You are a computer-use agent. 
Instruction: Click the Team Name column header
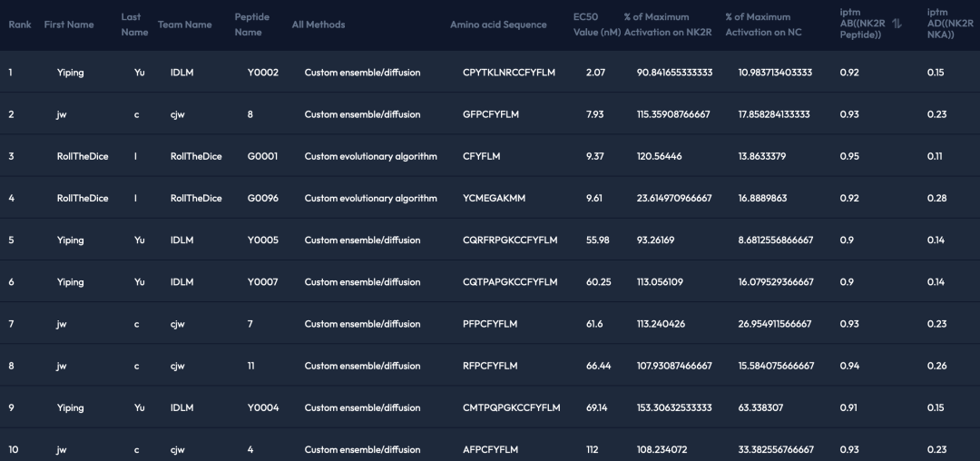184,25
